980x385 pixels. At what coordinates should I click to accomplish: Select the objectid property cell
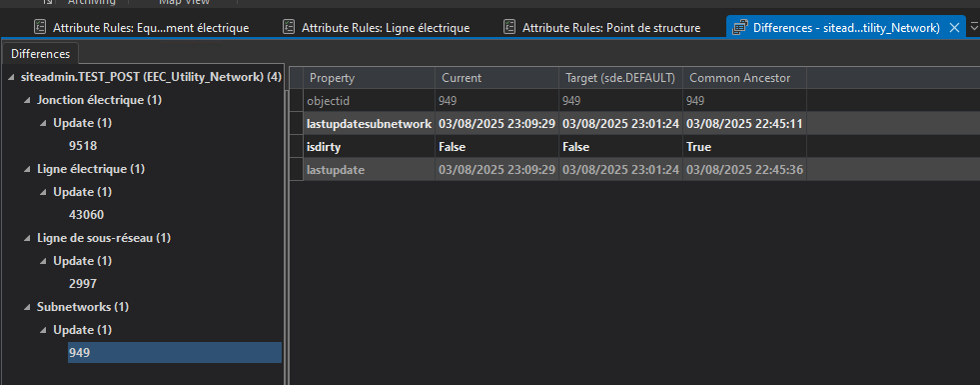pyautogui.click(x=369, y=101)
